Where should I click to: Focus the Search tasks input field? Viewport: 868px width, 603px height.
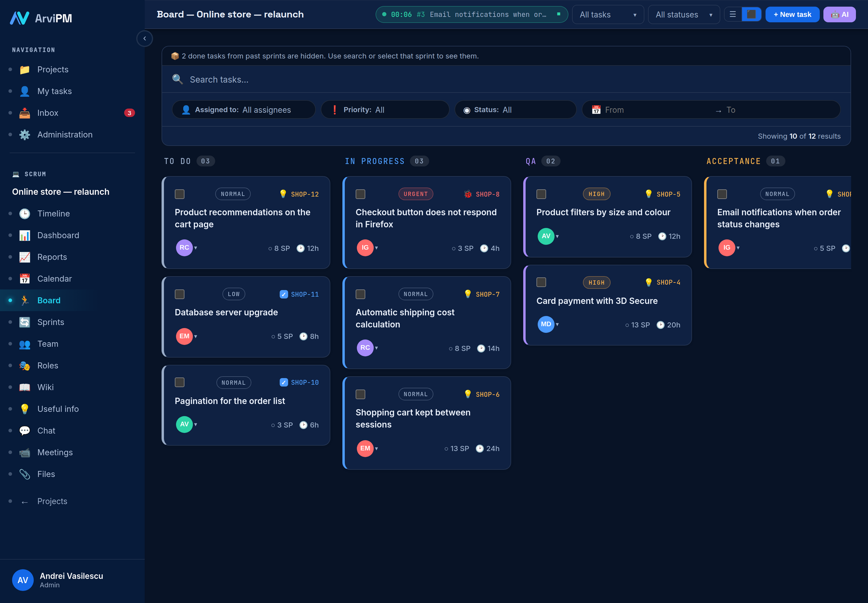click(506, 79)
